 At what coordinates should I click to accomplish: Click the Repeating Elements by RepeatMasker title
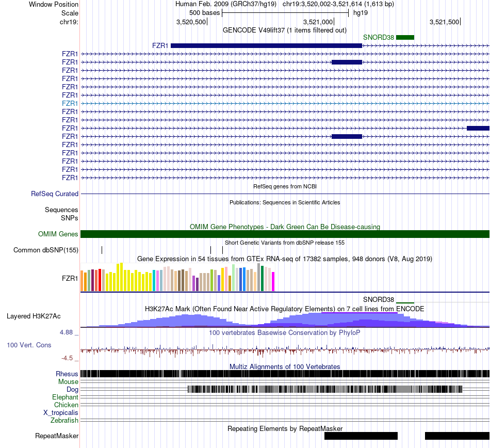(x=285, y=428)
